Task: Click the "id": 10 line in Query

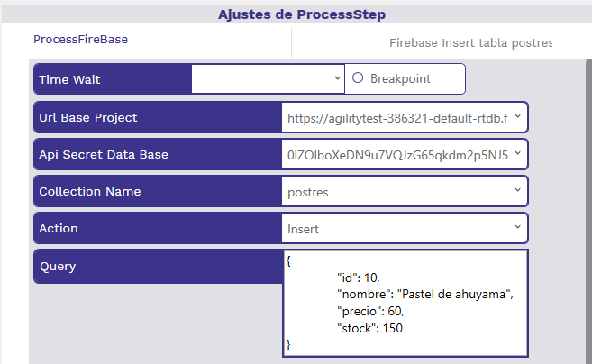Action: [358, 278]
